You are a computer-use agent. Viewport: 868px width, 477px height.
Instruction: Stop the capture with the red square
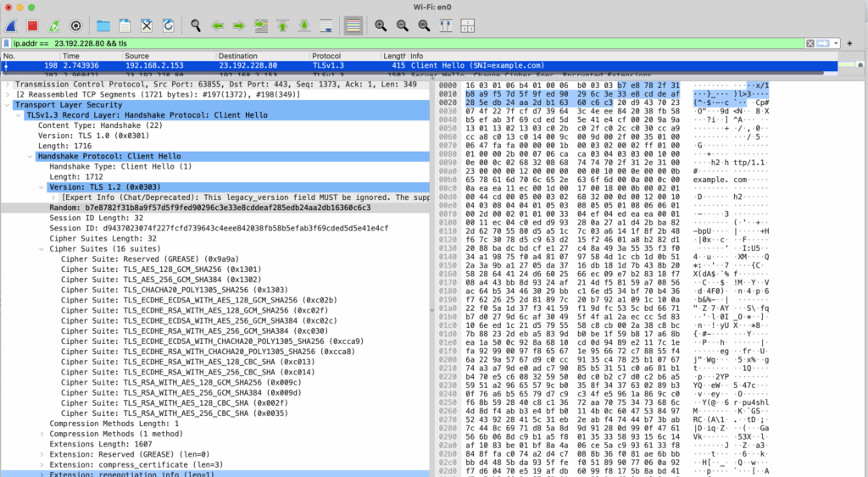[33, 26]
